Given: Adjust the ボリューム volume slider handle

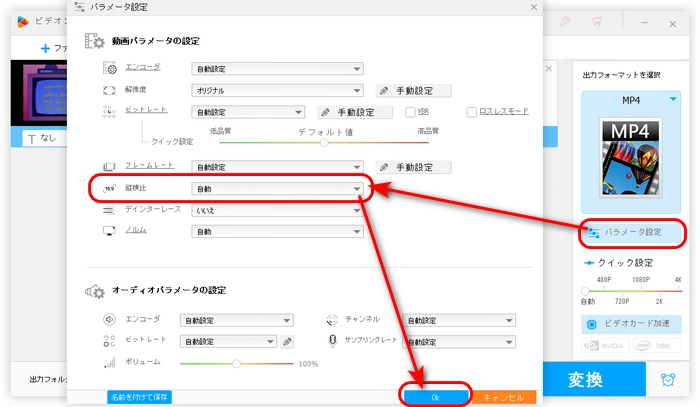Looking at the screenshot, I should click(x=237, y=363).
